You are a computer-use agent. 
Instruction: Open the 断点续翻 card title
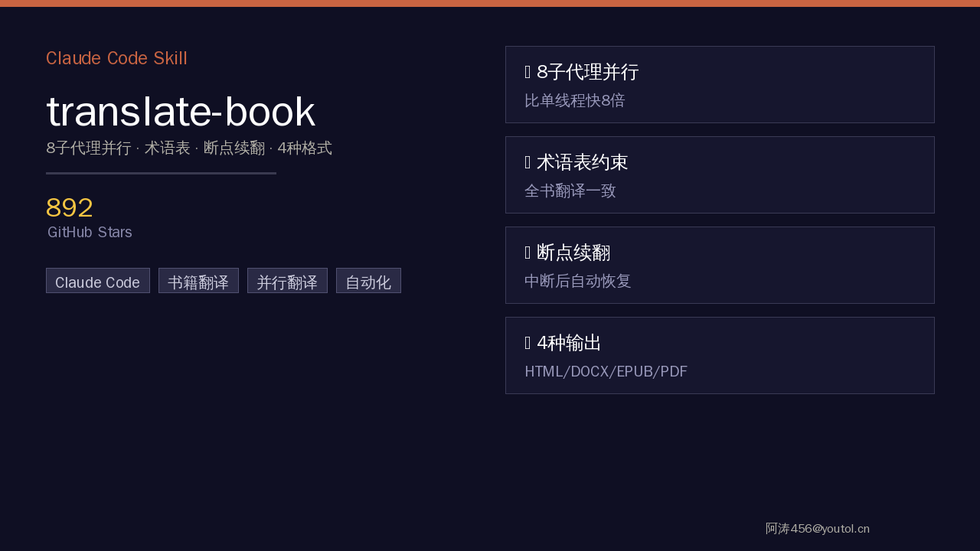click(573, 253)
